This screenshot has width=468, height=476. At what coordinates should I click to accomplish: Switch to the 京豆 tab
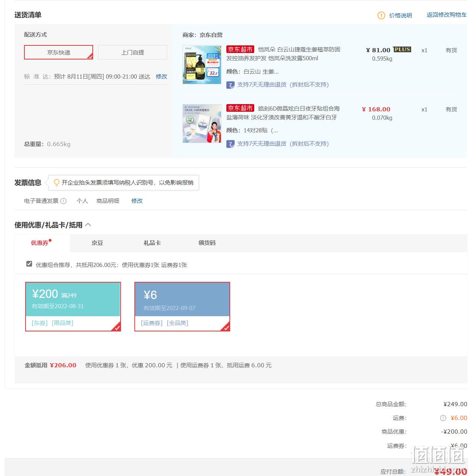(97, 243)
